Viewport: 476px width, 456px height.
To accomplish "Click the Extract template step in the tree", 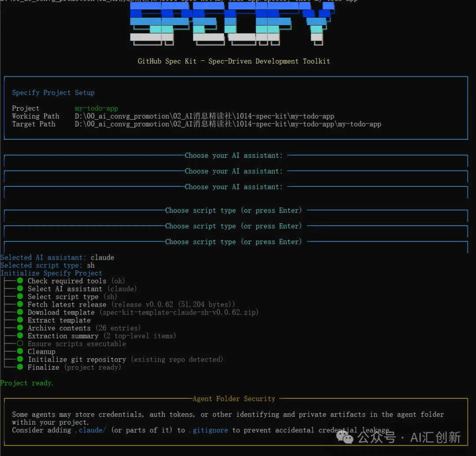I will [59, 320].
